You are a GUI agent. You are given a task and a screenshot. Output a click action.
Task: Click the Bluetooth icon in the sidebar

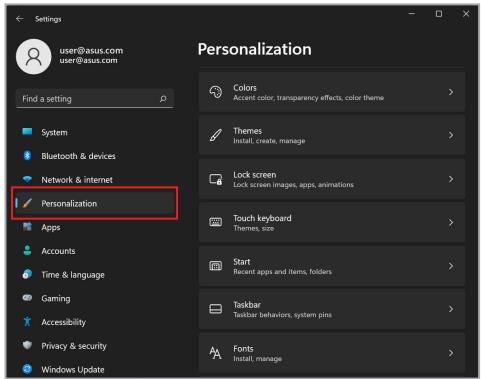(x=27, y=155)
